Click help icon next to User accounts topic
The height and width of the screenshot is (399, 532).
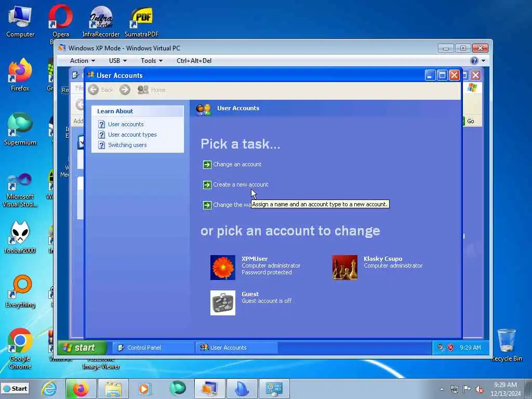coord(101,124)
